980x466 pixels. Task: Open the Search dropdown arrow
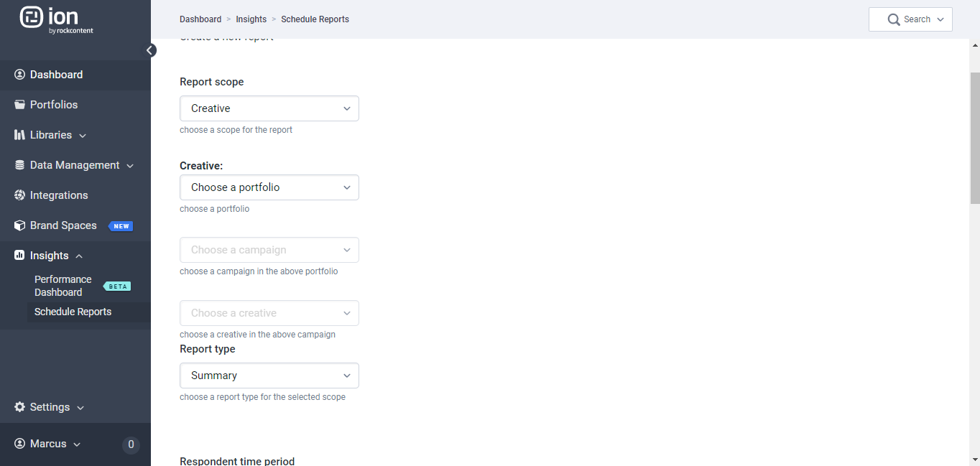click(940, 20)
